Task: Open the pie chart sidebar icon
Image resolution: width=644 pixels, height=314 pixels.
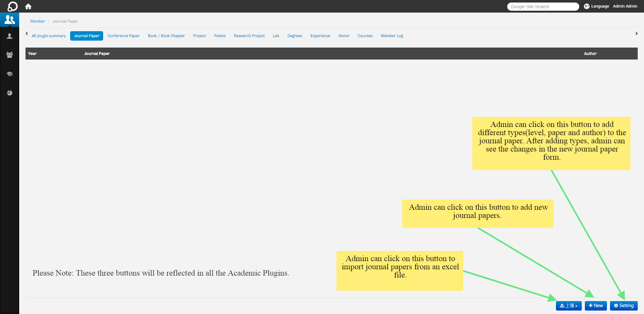Action: pos(9,93)
